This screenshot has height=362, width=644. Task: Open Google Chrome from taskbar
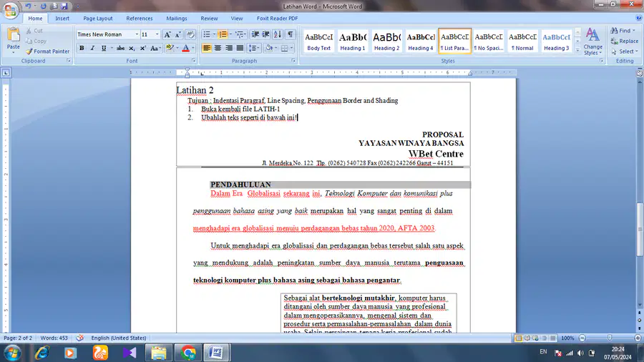pyautogui.click(x=188, y=353)
